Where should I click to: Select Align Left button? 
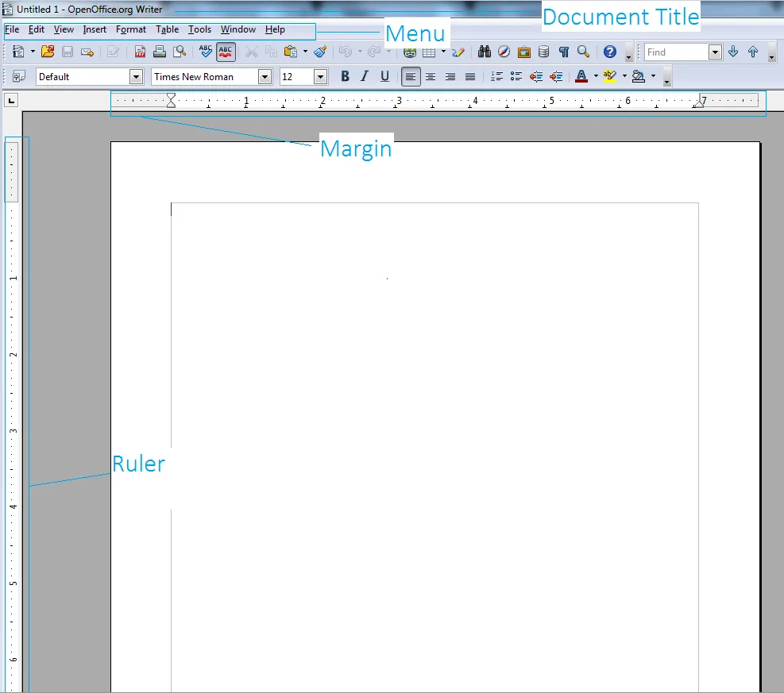pos(411,77)
